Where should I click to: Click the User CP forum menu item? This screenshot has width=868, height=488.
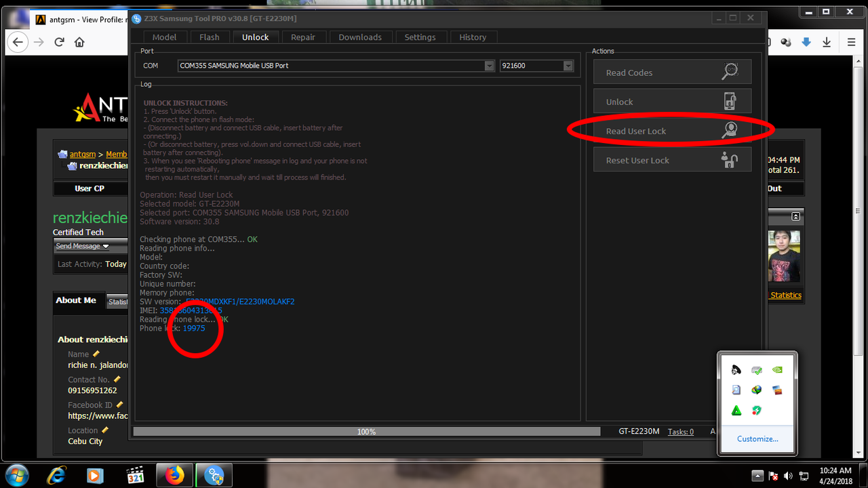point(90,188)
